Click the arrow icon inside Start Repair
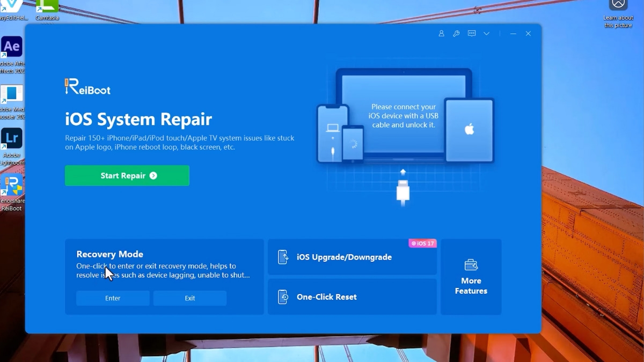The image size is (644, 362). point(153,176)
